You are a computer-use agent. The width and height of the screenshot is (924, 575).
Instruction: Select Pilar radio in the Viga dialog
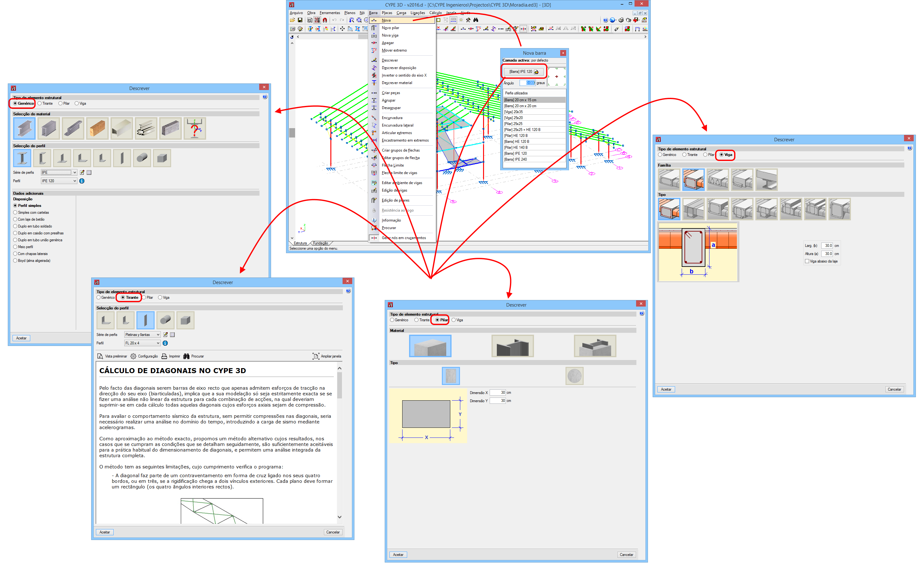pos(709,155)
